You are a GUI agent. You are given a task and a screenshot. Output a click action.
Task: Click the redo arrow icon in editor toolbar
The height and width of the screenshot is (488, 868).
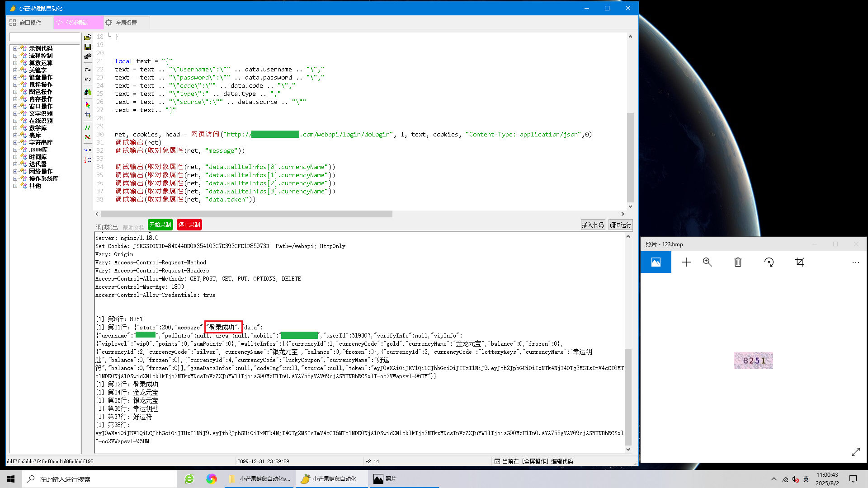[88, 70]
